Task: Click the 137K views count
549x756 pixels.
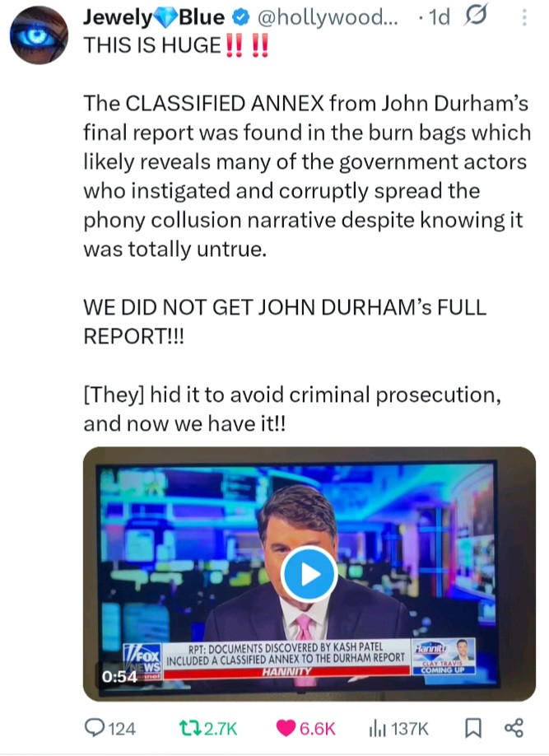Action: pos(409,728)
